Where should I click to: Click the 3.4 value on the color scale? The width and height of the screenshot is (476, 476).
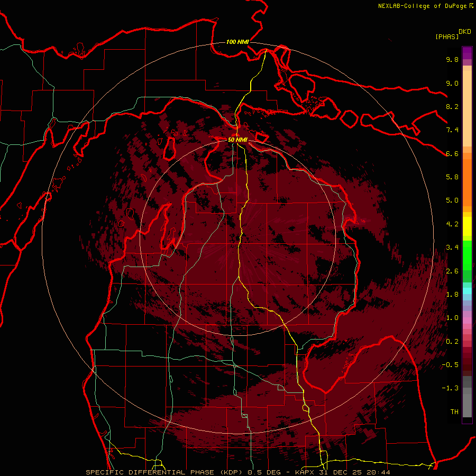coord(452,248)
